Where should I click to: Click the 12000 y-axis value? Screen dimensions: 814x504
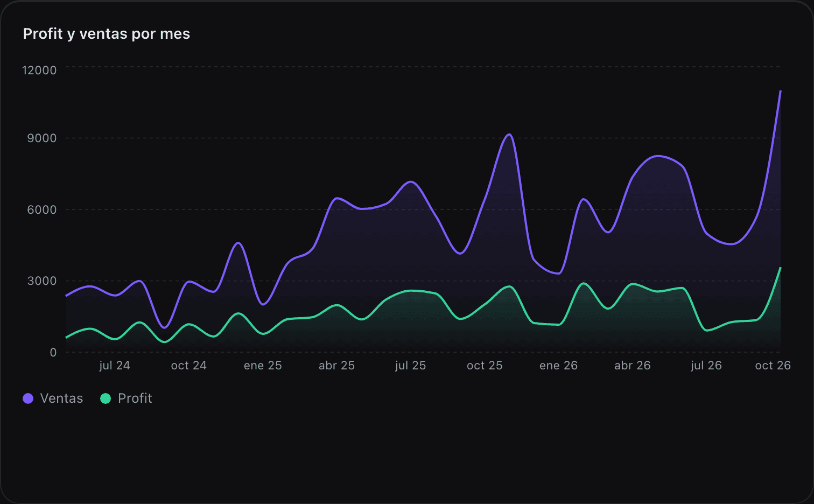pos(39,70)
